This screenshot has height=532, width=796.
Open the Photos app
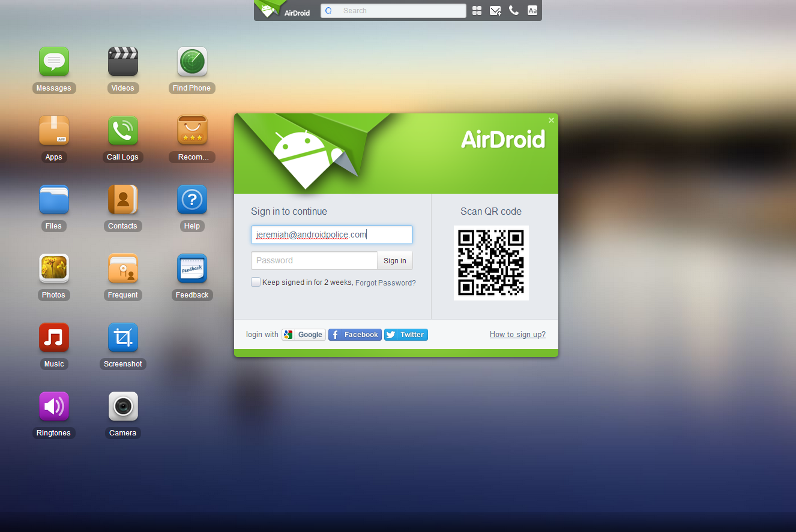pyautogui.click(x=54, y=268)
